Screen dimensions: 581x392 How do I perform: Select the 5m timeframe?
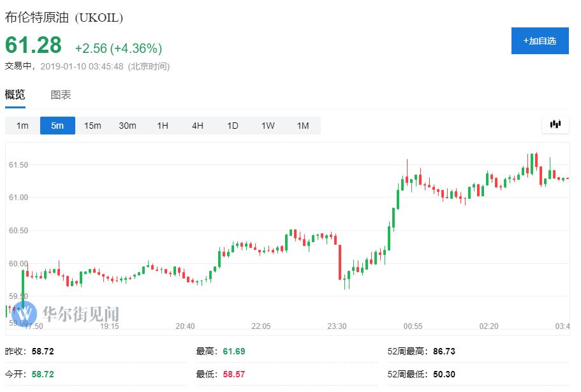[57, 126]
